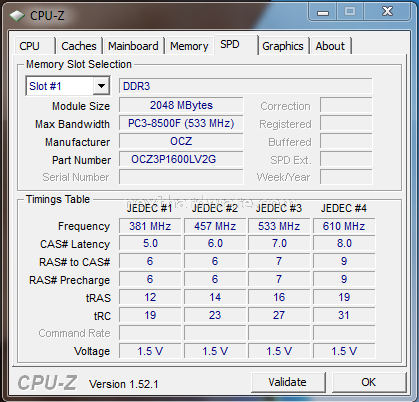
Task: Click the empty Serial Number field
Action: (x=181, y=177)
